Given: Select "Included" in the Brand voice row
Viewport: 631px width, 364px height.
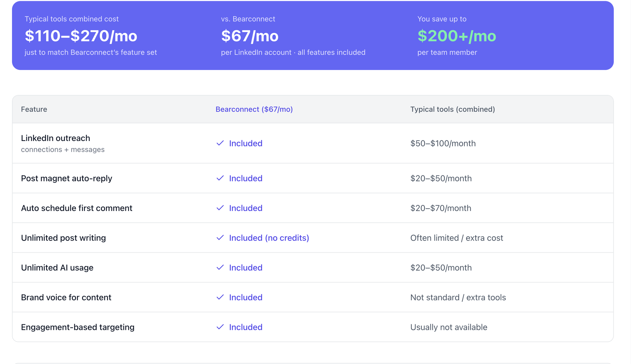Looking at the screenshot, I should (x=246, y=297).
